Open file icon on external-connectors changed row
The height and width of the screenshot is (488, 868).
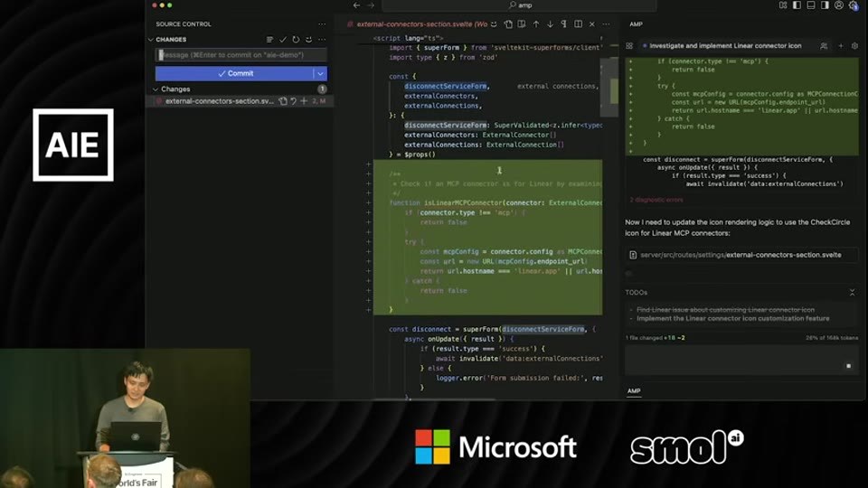(283, 101)
